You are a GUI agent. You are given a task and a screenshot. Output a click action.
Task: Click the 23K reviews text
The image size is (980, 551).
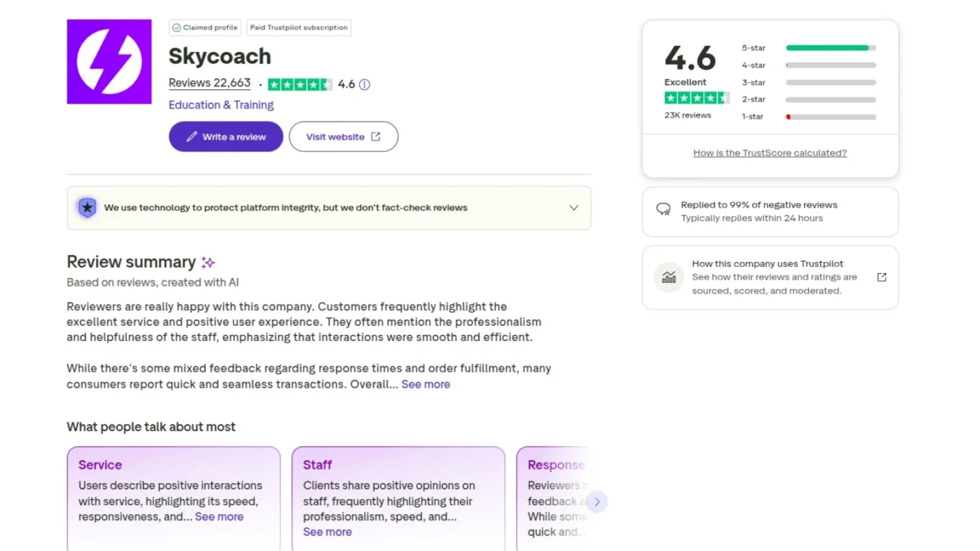click(688, 115)
